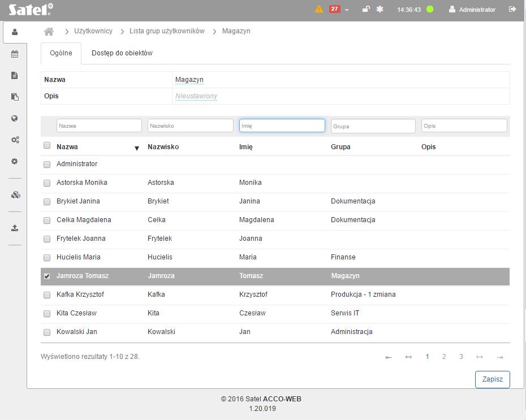Click 'Kowalski Jan' name cell

[x=76, y=332]
